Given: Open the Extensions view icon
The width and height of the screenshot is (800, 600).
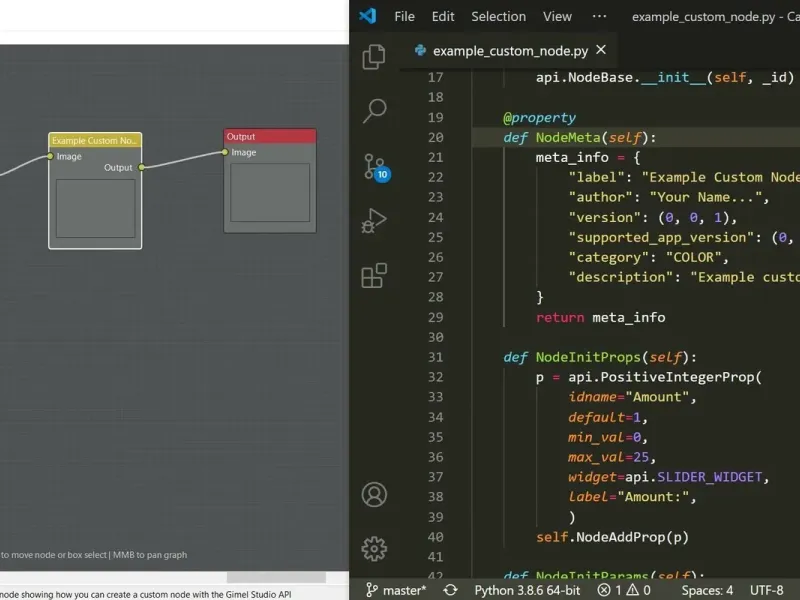Looking at the screenshot, I should pyautogui.click(x=374, y=275).
